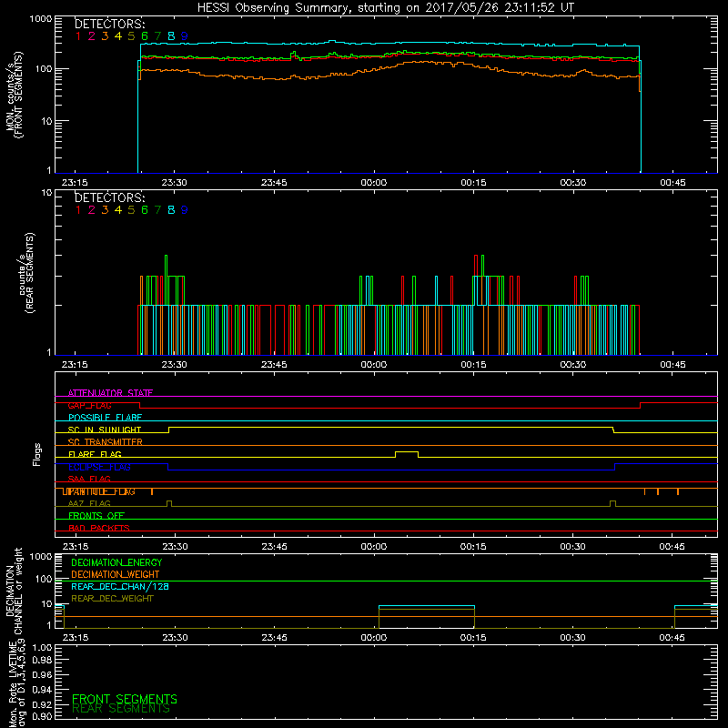728x728 pixels.
Task: Click the HESSI Observing Summary title text
Action: coord(385,8)
